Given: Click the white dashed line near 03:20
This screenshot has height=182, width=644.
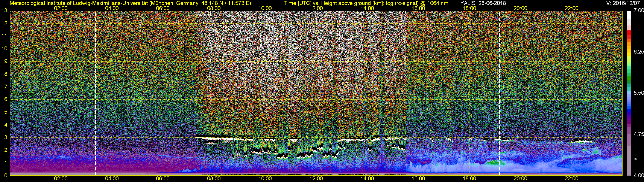Looking at the screenshot, I should coord(95,92).
